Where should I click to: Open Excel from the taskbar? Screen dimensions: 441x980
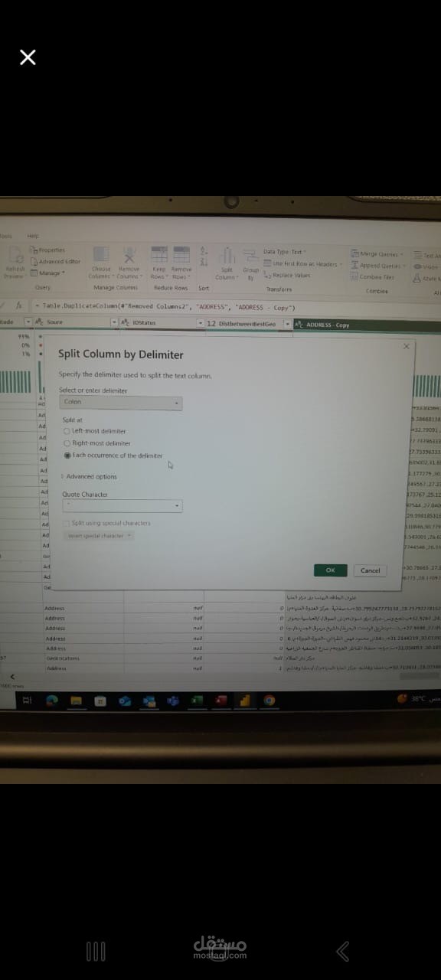pos(197,700)
